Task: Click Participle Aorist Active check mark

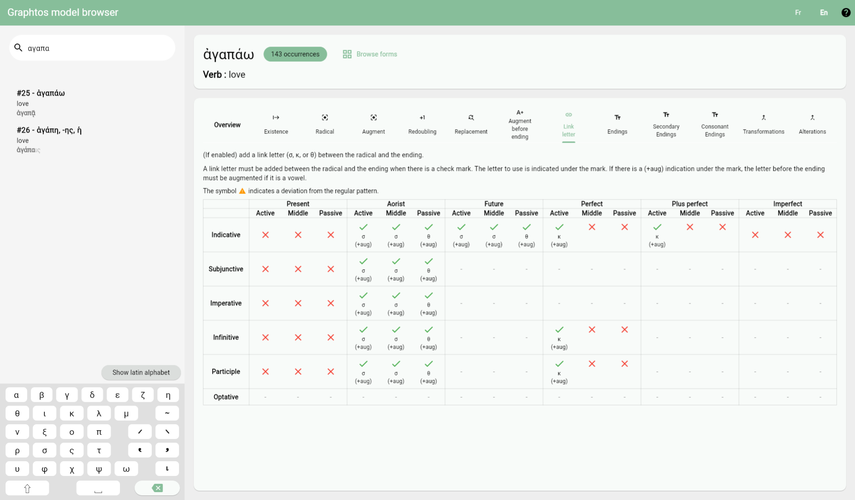Action: (363, 364)
